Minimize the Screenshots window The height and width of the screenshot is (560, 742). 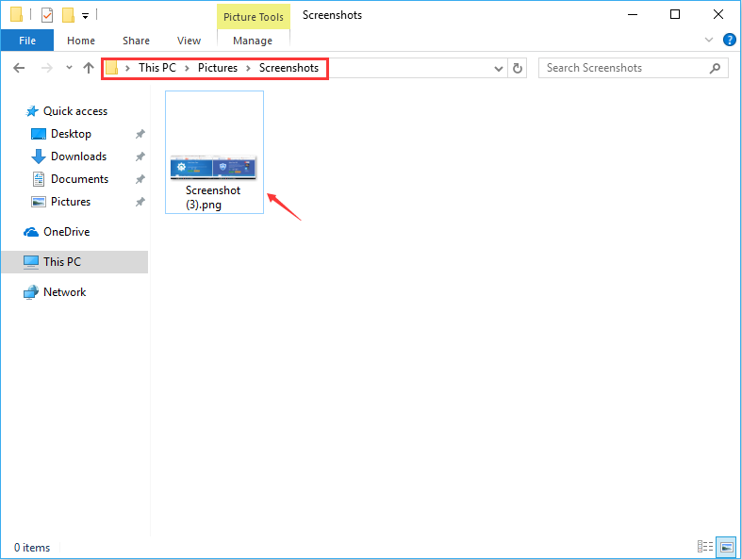click(633, 15)
